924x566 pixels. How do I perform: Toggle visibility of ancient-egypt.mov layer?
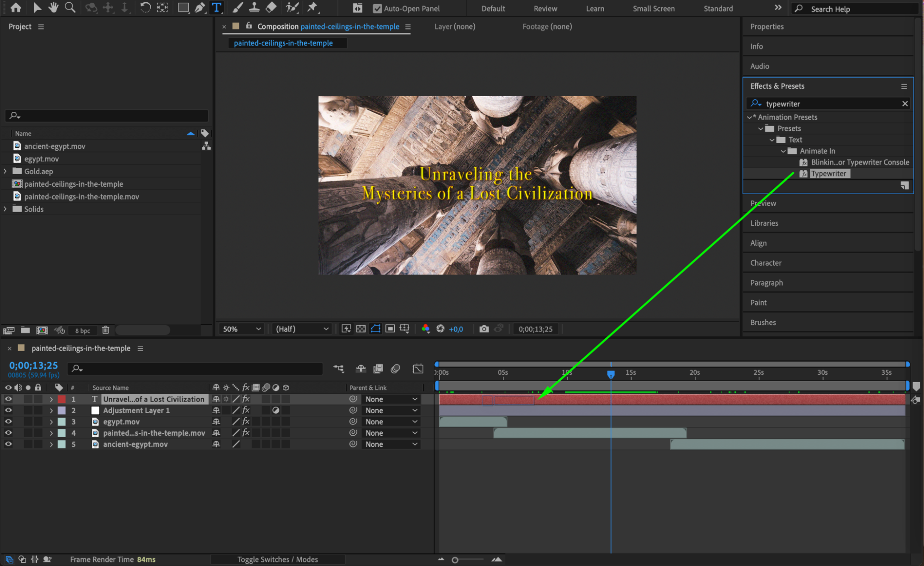pos(8,444)
